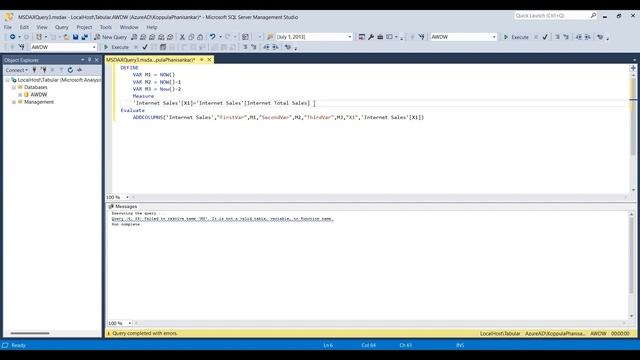
Task: Select the Databases folder in the tree
Action: [36, 87]
